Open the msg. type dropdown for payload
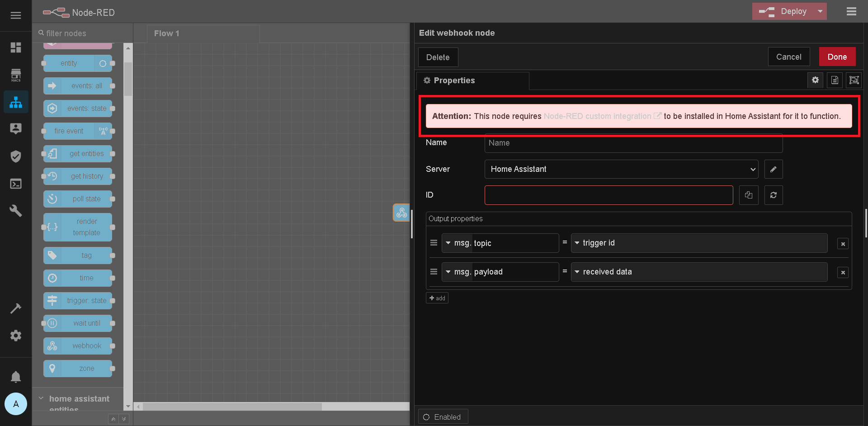Screen dimensions: 868x426 (456, 272)
